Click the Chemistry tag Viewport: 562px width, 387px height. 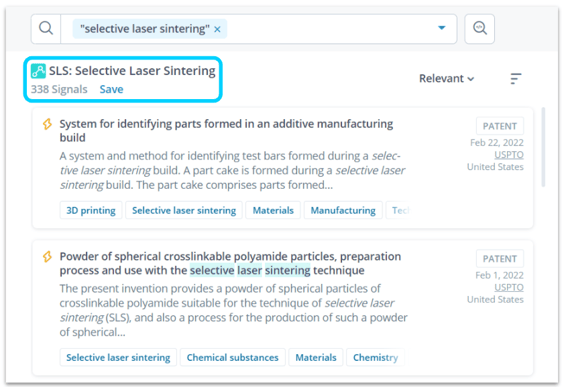click(375, 357)
